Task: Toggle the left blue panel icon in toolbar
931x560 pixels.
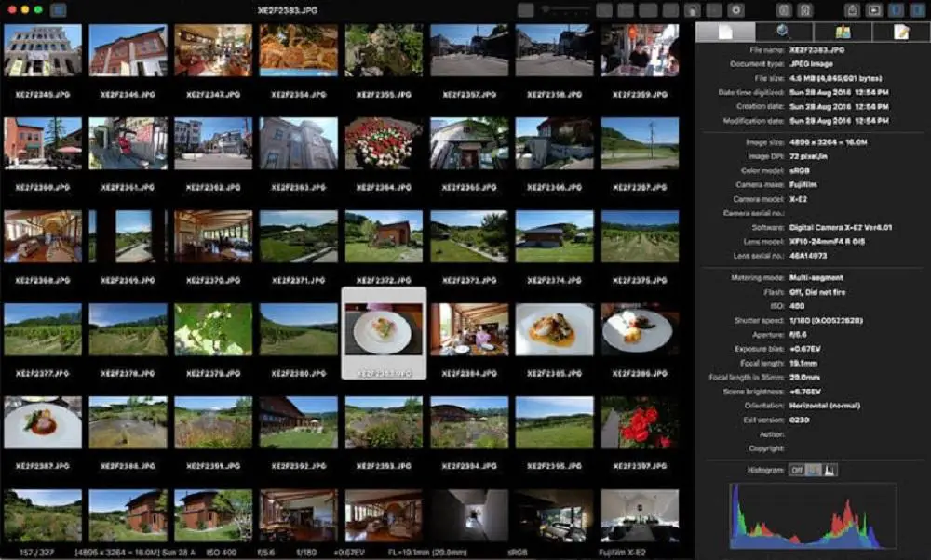Action: click(896, 10)
